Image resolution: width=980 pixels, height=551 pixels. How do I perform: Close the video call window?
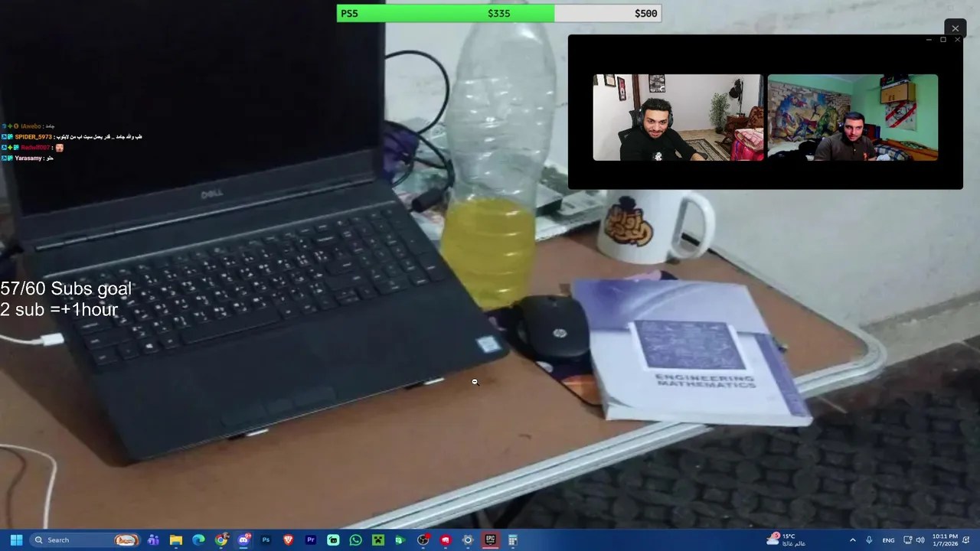[957, 40]
